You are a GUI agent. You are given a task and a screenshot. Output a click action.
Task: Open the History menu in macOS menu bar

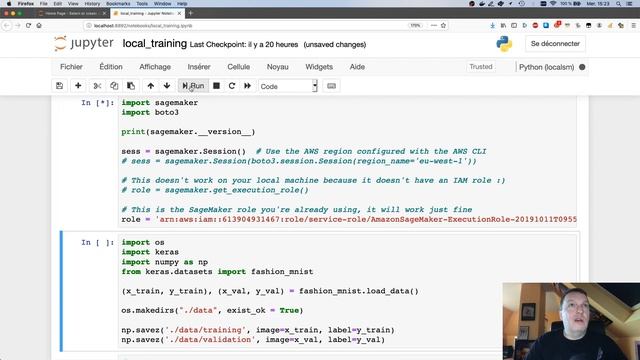[x=92, y=3]
